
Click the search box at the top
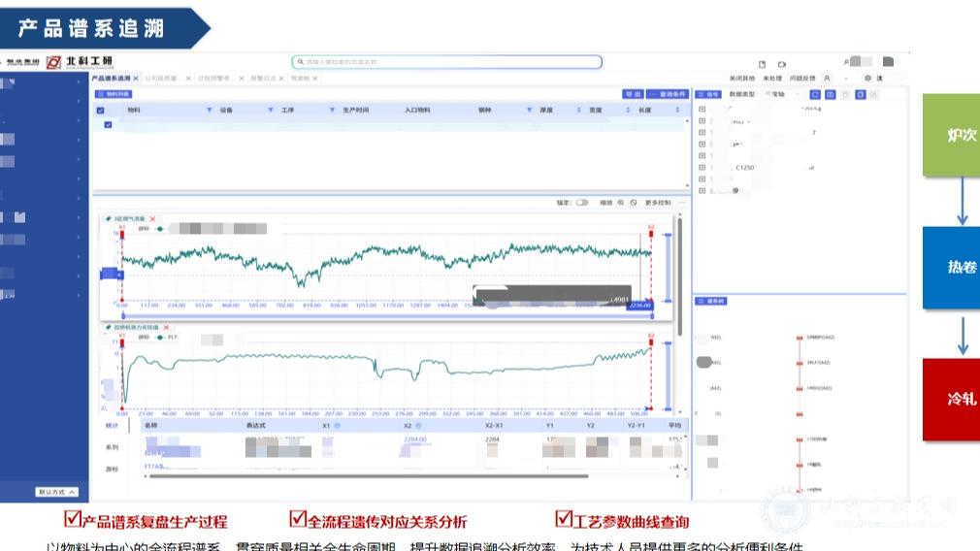[446, 62]
